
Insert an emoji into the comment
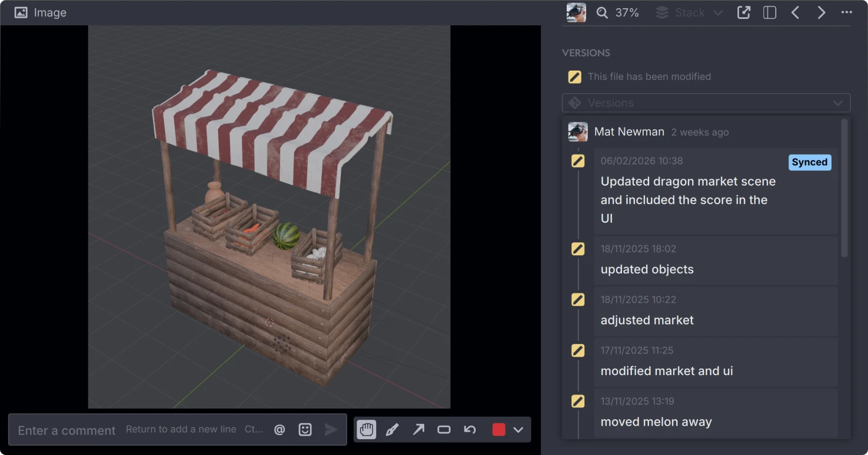(x=305, y=429)
